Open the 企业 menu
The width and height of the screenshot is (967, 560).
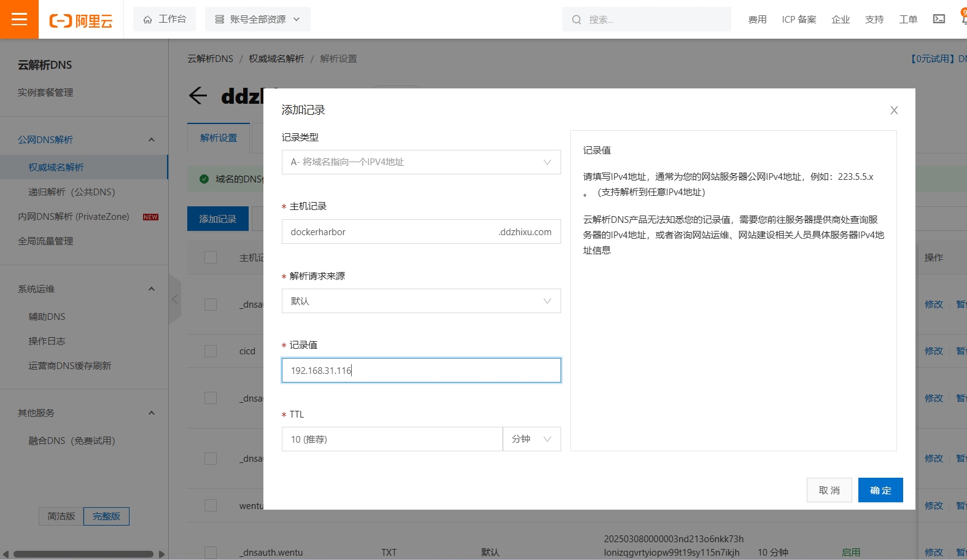point(841,20)
